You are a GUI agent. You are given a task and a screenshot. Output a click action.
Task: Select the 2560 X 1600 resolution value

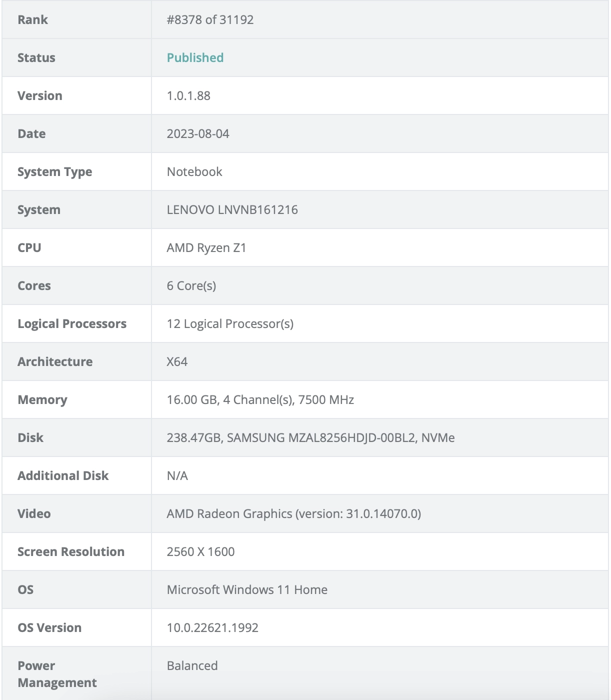point(200,552)
